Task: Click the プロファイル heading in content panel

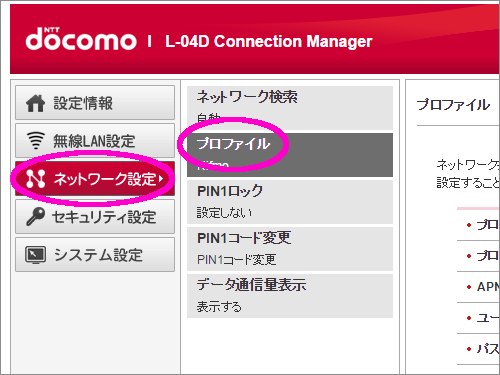Action: click(453, 105)
